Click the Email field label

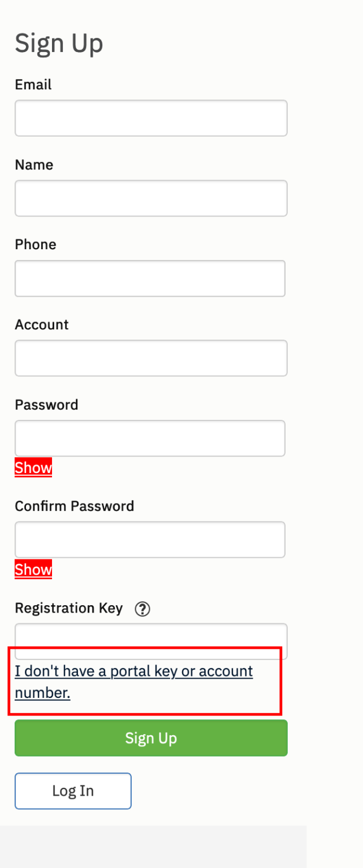(32, 84)
